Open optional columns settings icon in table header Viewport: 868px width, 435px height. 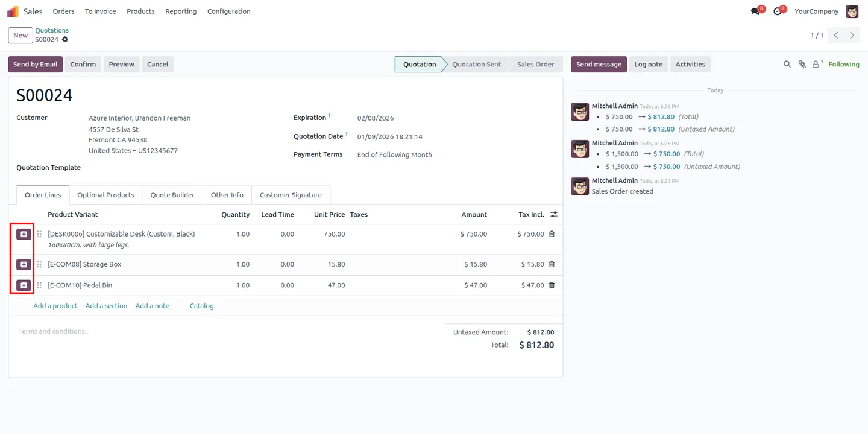[x=554, y=214]
